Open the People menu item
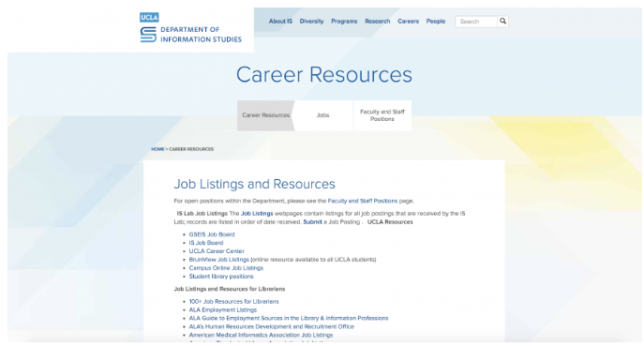Viewport: 644px width, 346px height. [436, 21]
